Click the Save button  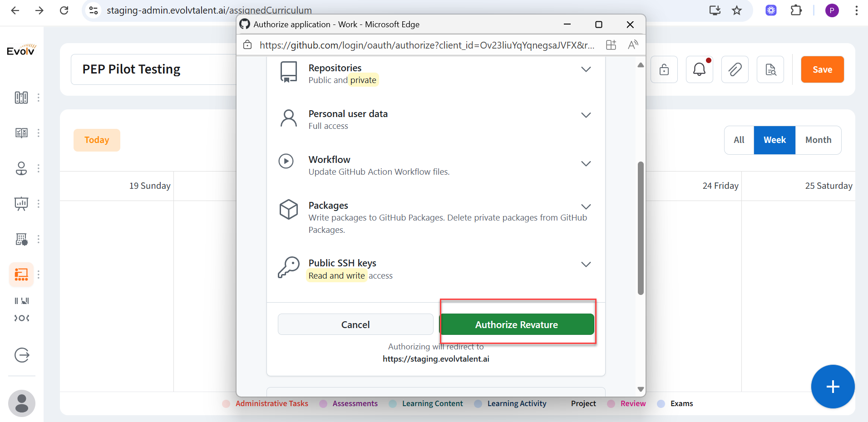pyautogui.click(x=822, y=69)
